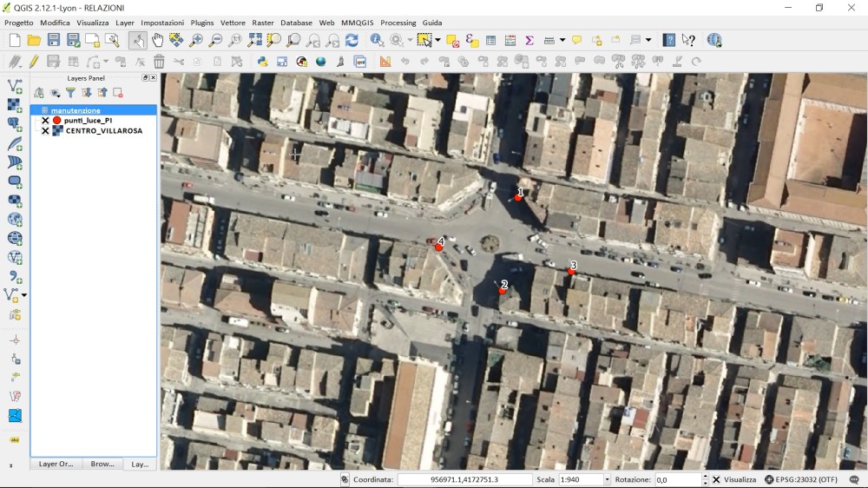
Task: Click the Filter legend funnel icon
Action: click(70, 93)
